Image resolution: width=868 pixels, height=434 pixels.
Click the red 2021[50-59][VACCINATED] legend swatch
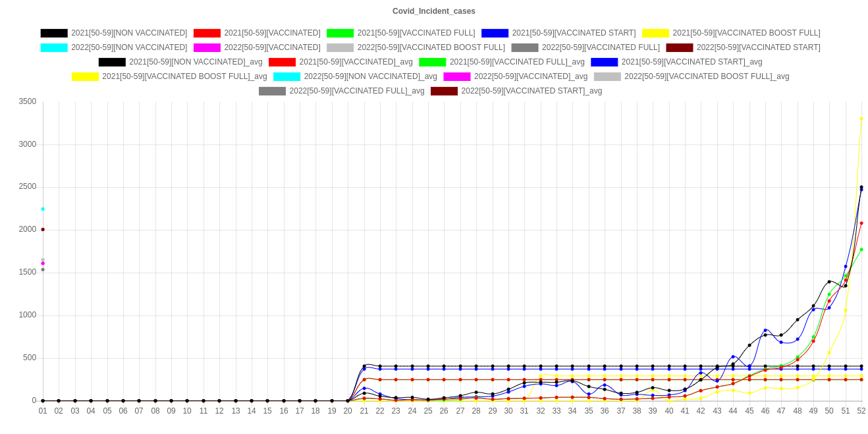coord(207,33)
